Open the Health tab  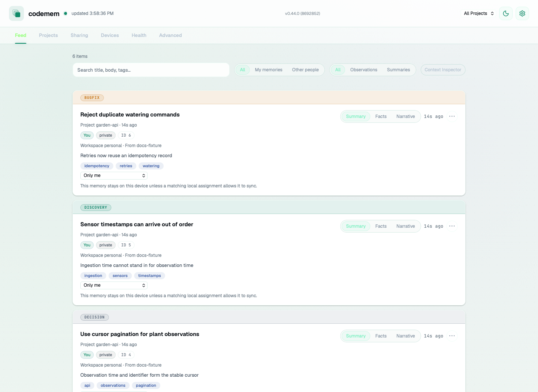pos(139,35)
